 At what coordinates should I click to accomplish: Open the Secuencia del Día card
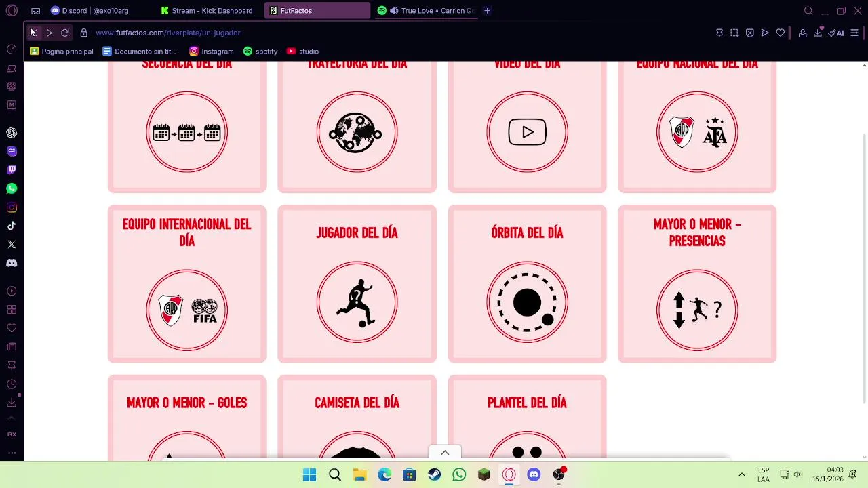tap(187, 126)
